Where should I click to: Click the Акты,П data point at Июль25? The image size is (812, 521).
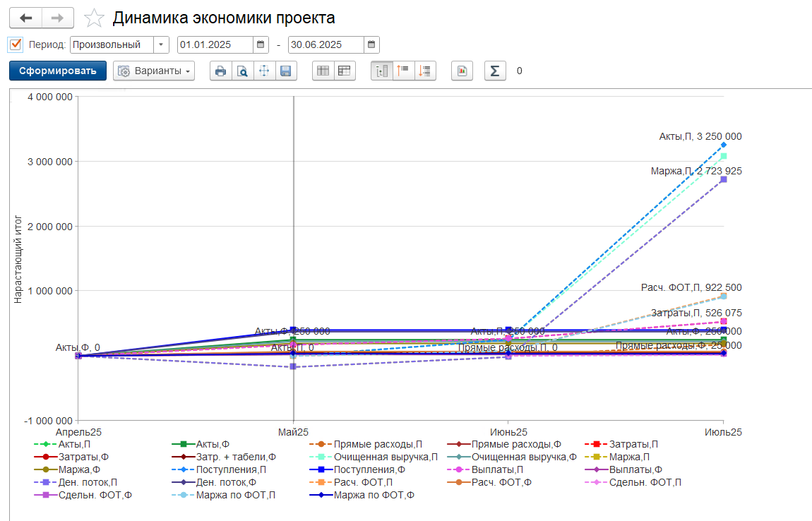724,145
